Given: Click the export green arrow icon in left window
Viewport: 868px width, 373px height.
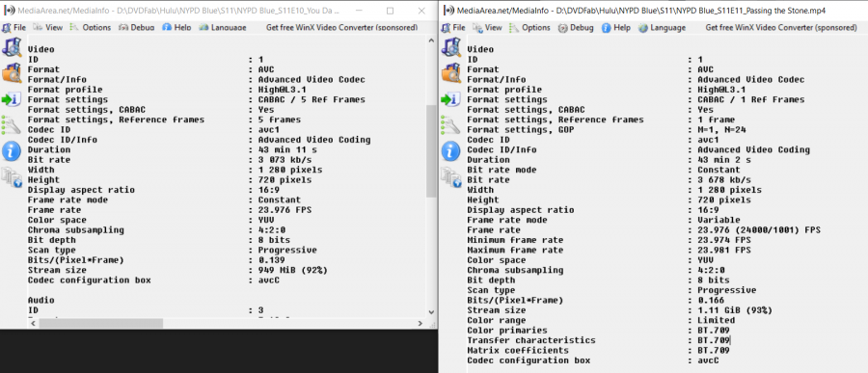Looking at the screenshot, I should [11, 99].
